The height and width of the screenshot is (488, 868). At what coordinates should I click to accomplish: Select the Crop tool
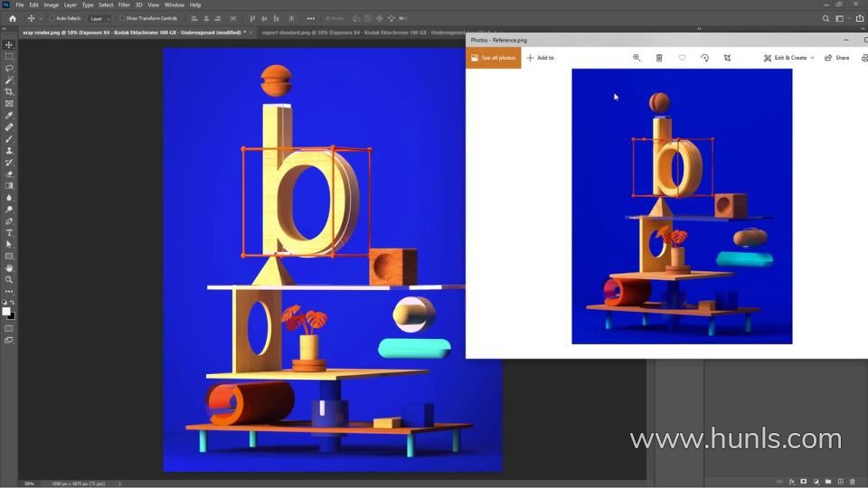[x=9, y=91]
